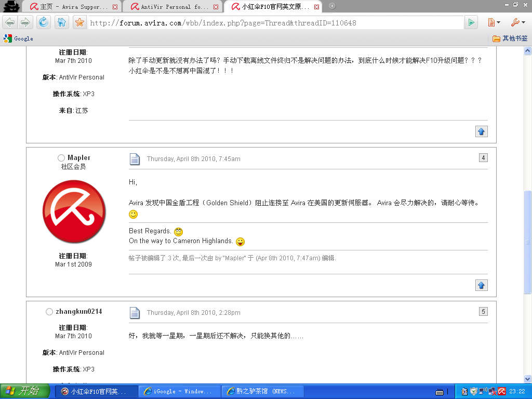Click the browser back arrow button
Screen dimensions: 532x399
click(x=10, y=22)
